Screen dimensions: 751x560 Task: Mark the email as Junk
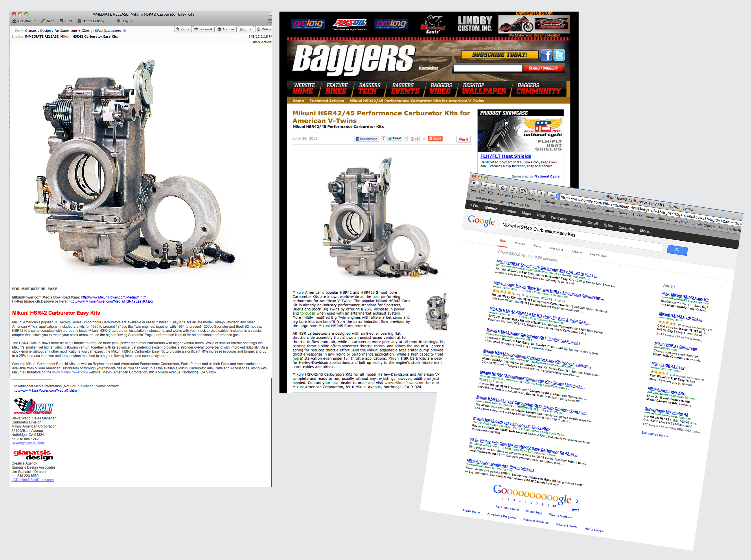(246, 29)
